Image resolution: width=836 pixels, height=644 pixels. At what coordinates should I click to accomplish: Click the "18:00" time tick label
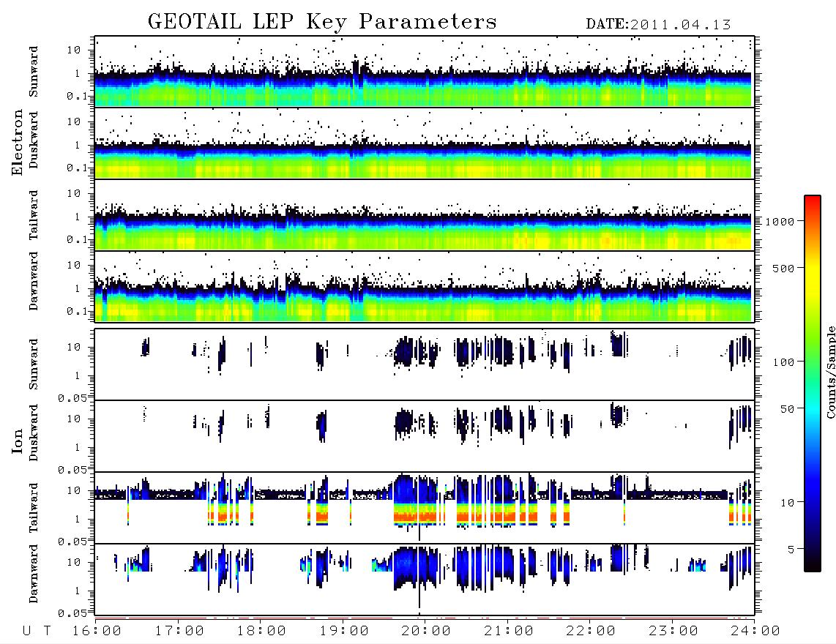pyautogui.click(x=261, y=632)
